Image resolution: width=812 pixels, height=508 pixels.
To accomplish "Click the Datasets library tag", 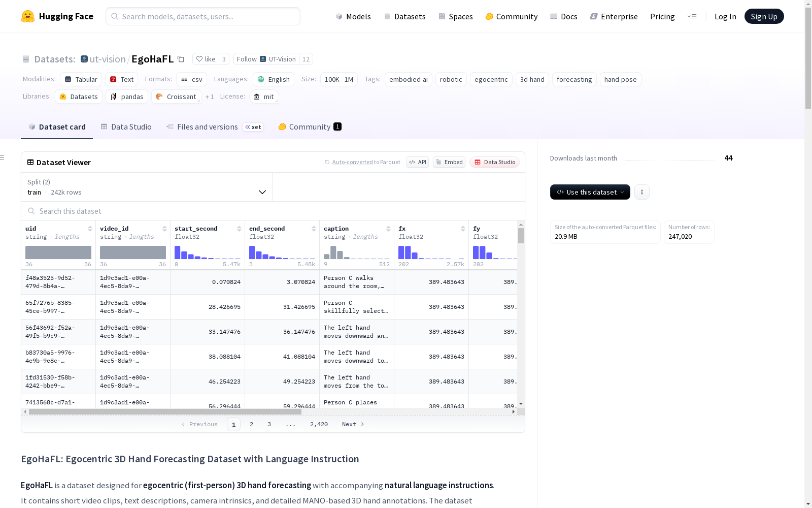I will 79,97.
